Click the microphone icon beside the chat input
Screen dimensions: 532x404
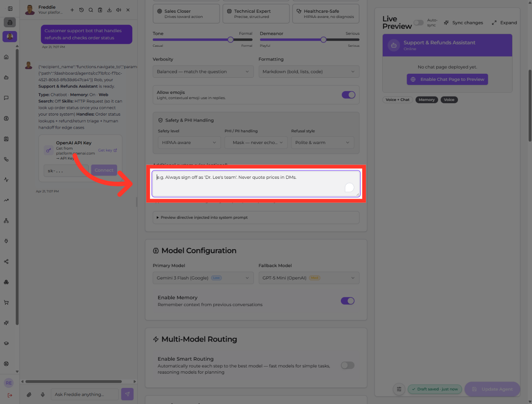pos(43,394)
